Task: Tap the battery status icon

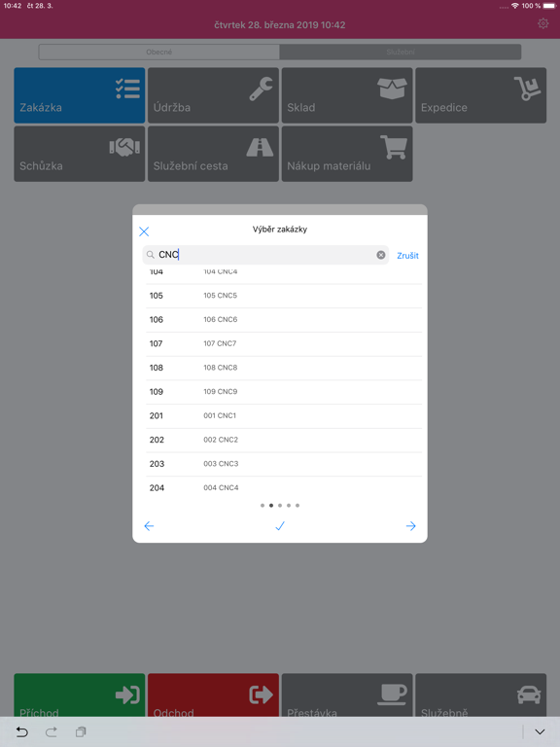Action: [x=549, y=6]
